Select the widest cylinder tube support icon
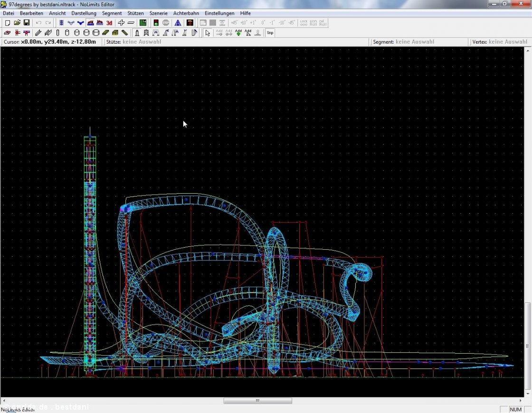Image resolution: width=532 pixels, height=413 pixels. pyautogui.click(x=96, y=33)
